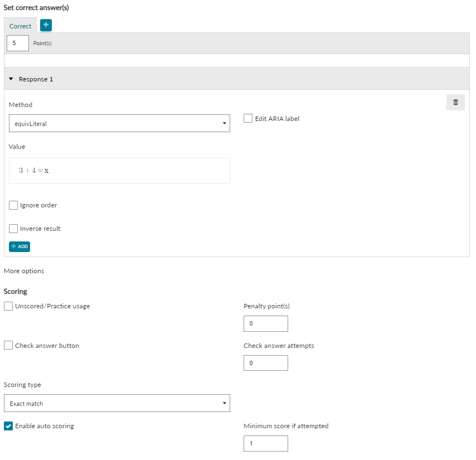This screenshot has height=460, width=476.
Task: Select the Correct tab
Action: tap(20, 26)
